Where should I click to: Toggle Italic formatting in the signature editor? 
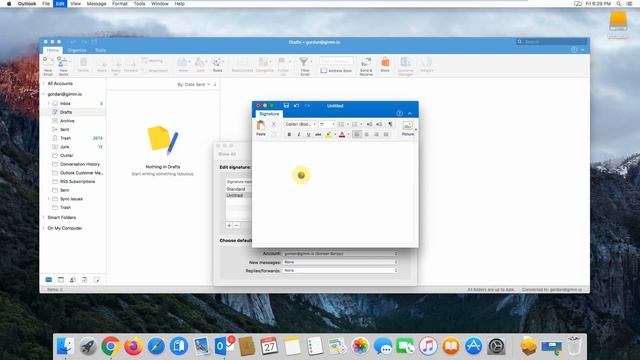(x=299, y=134)
